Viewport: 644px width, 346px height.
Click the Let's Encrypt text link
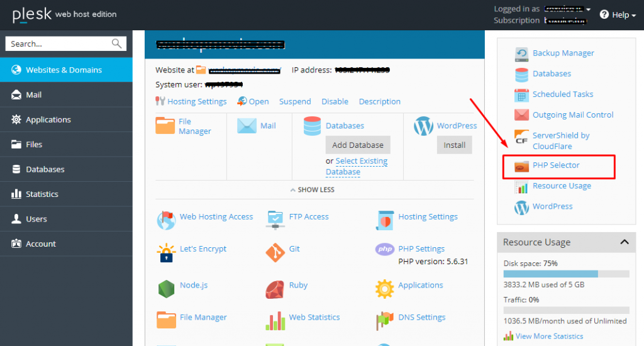(x=203, y=249)
